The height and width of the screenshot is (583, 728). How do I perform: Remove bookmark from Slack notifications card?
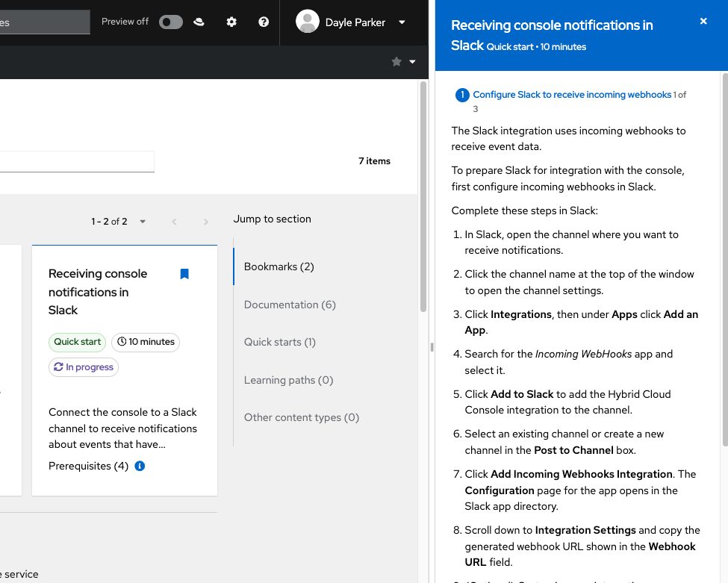[184, 274]
